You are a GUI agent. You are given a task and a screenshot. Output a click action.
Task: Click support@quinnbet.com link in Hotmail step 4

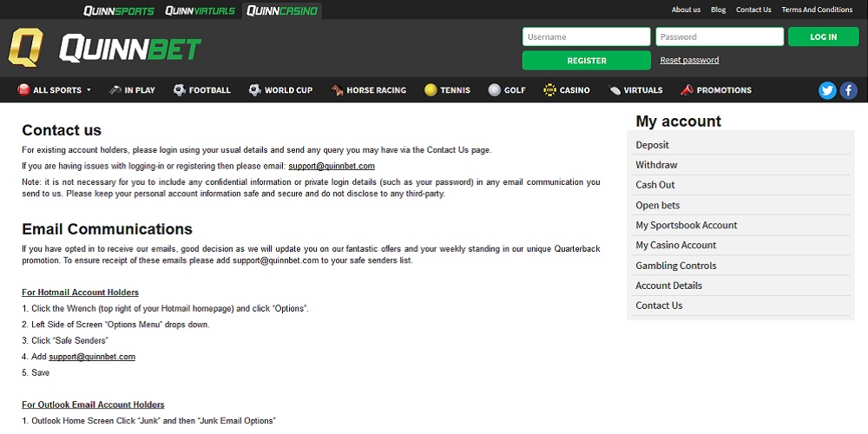coord(92,357)
